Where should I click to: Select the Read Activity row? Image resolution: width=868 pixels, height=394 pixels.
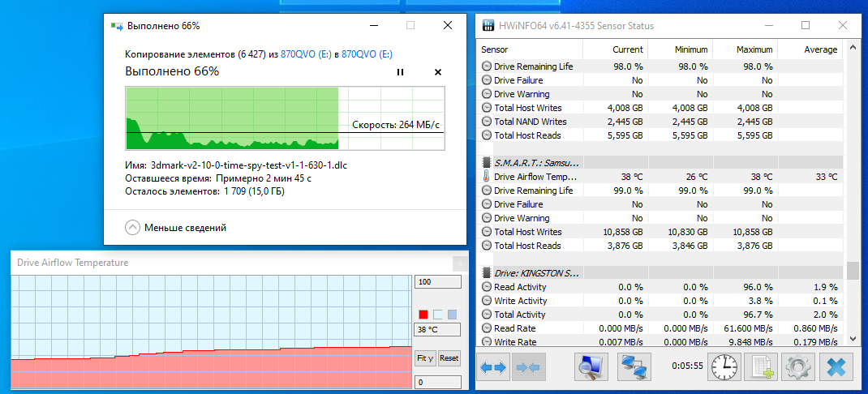click(x=660, y=287)
